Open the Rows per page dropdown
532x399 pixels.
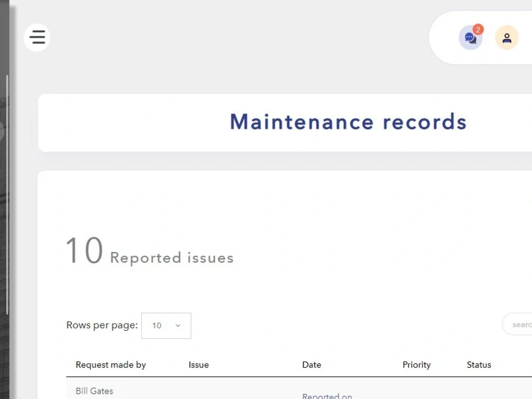pyautogui.click(x=166, y=326)
